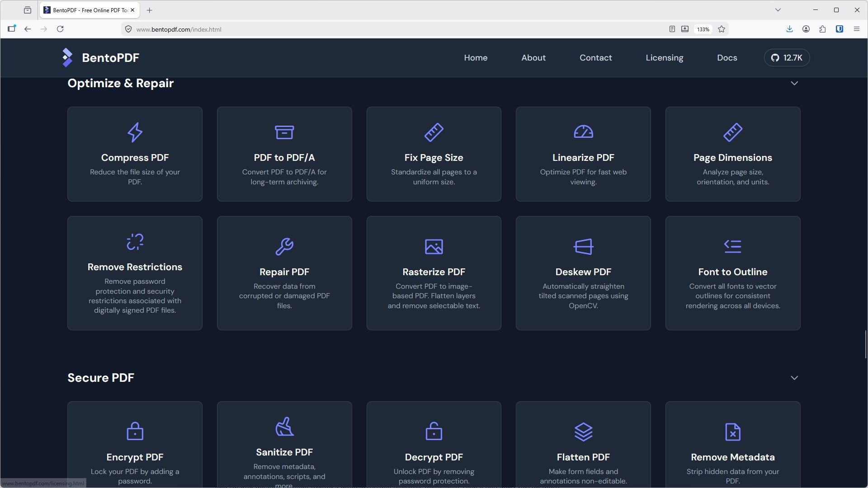
Task: Click the BentoPDF logo icon
Action: tap(67, 57)
